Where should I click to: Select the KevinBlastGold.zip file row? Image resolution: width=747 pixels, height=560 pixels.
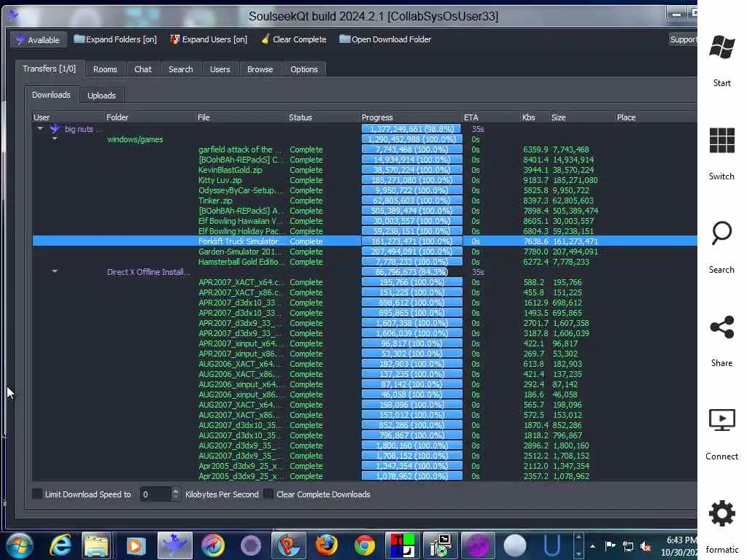tap(365, 170)
